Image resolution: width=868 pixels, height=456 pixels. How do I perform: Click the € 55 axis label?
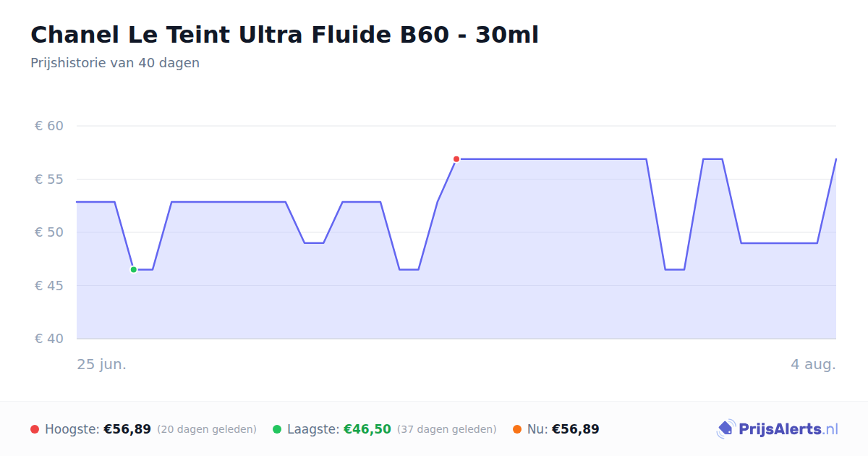click(49, 180)
